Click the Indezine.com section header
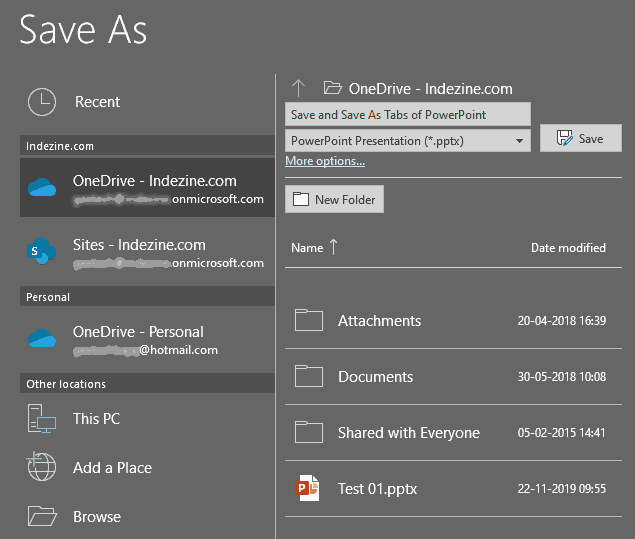 pyautogui.click(x=147, y=146)
